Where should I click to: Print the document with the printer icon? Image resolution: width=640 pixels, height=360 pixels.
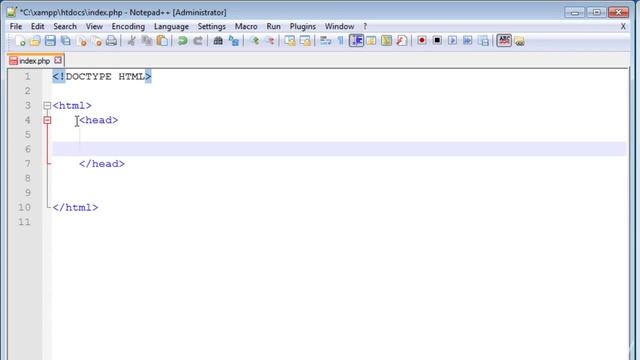click(111, 41)
